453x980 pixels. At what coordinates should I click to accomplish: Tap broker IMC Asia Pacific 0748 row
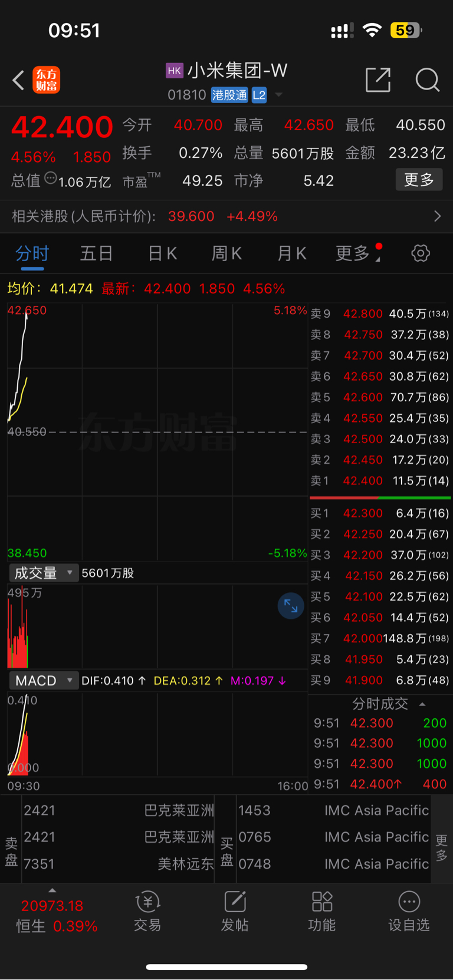coord(333,864)
